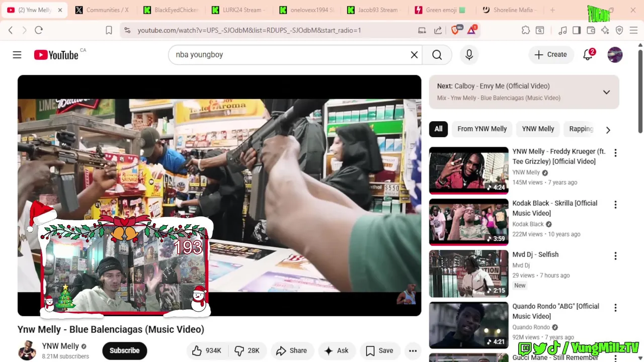Clear the search box with X
This screenshot has height=362, width=644.
click(x=414, y=55)
